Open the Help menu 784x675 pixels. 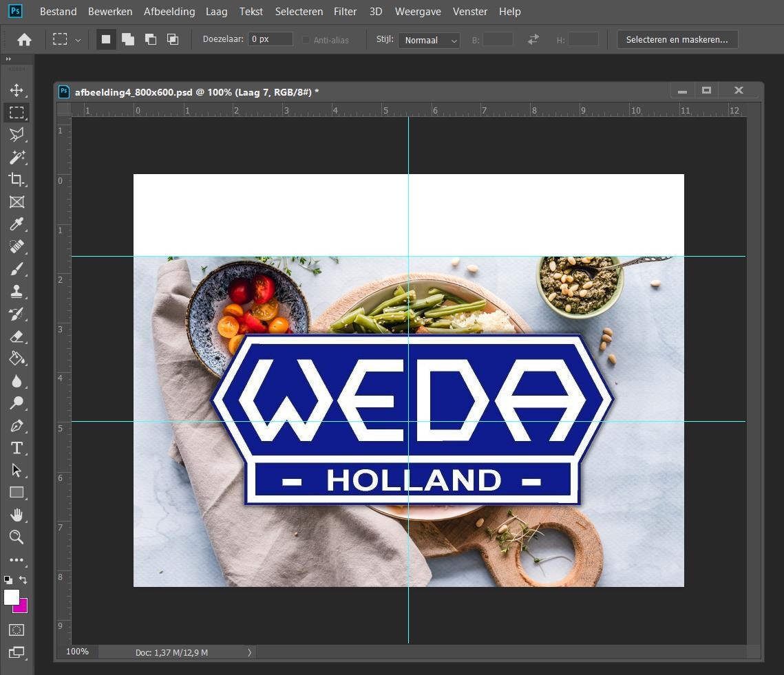[509, 12]
